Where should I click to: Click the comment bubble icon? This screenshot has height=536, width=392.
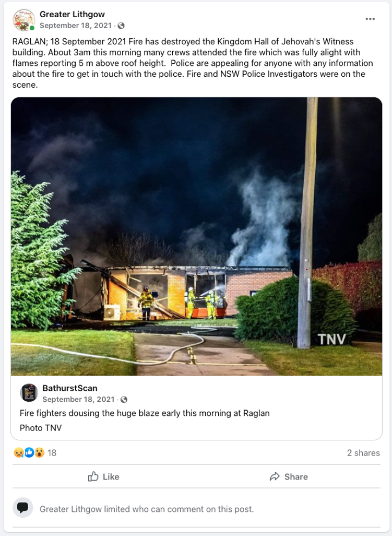[23, 508]
